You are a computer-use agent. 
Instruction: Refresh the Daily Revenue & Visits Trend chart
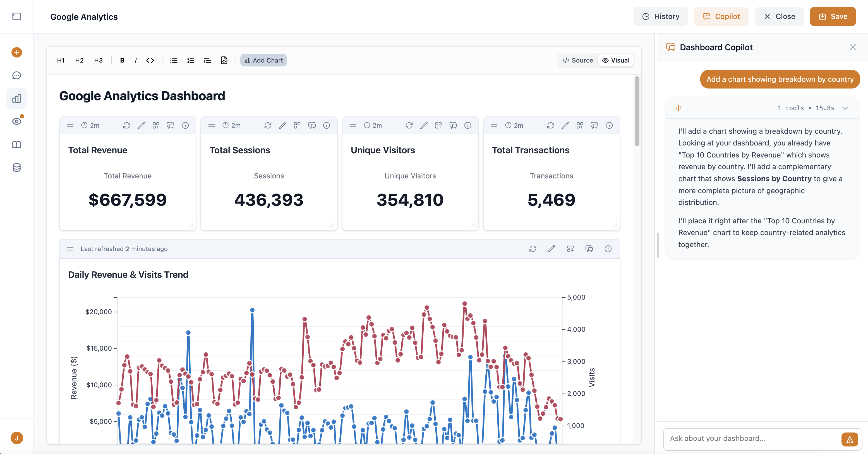[533, 249]
